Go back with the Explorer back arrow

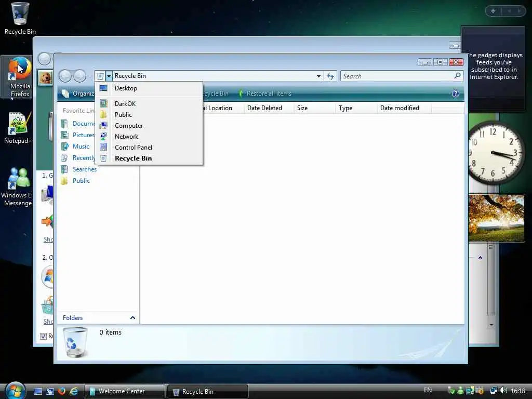click(x=65, y=76)
